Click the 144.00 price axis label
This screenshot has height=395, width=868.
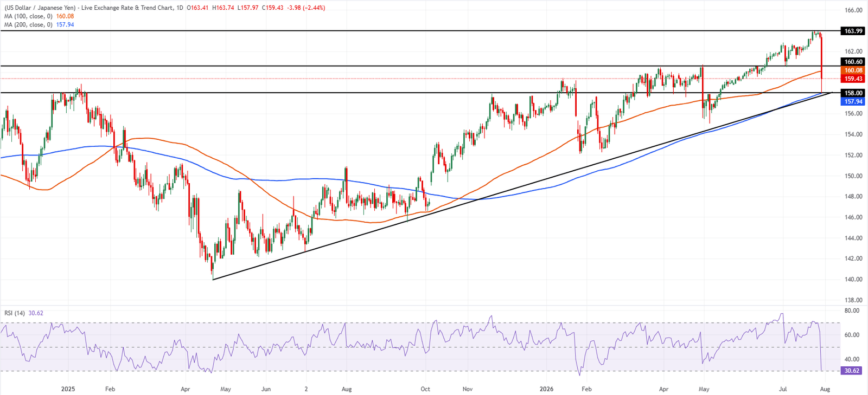(x=853, y=238)
